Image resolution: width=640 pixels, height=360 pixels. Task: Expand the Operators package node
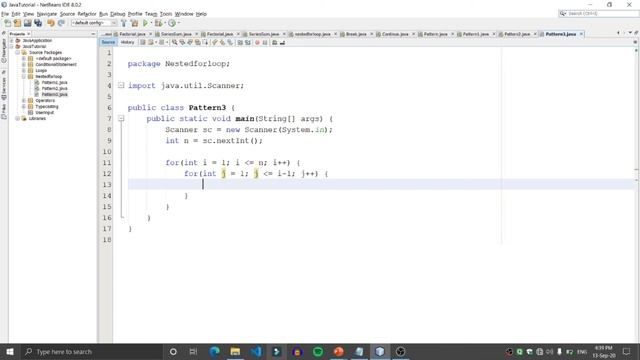24,100
